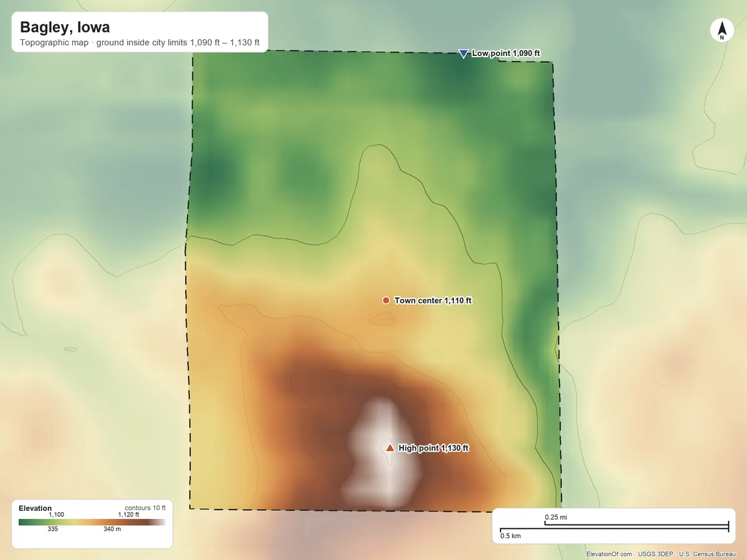The image size is (747, 560).
Task: Click the '0.5 km' scale bar label
Action: pos(510,536)
